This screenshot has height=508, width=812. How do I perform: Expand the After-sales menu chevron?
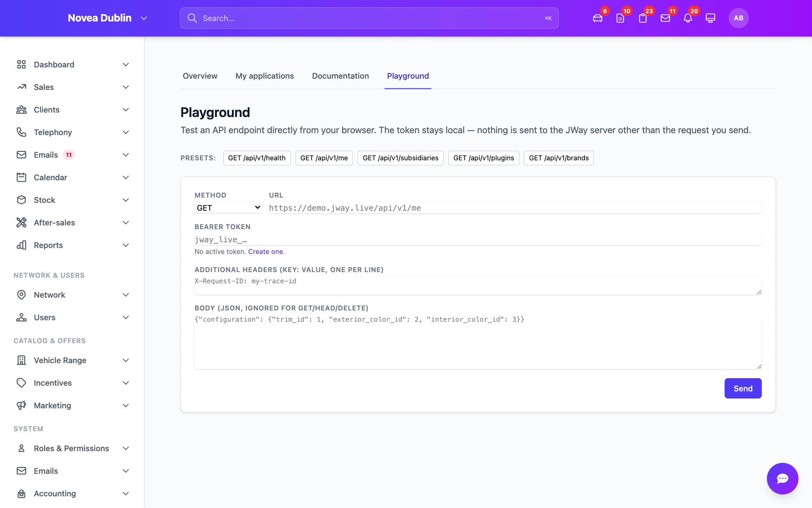tap(126, 222)
